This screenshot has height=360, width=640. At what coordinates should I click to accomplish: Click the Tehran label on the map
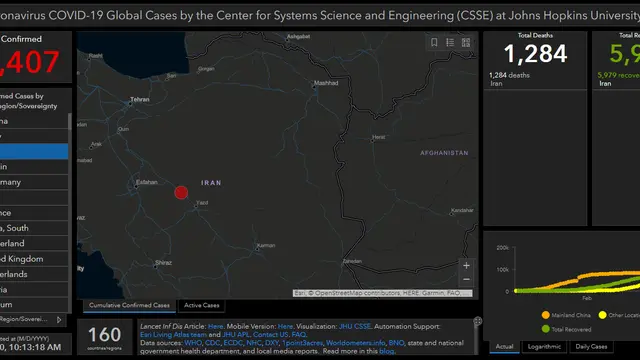click(140, 99)
